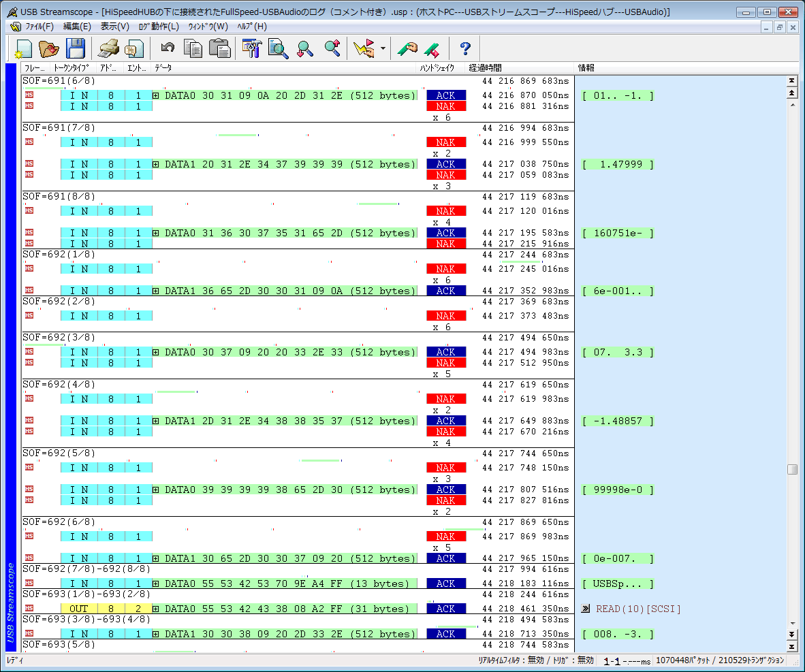Click the lightning bolt trigger icon
The width and height of the screenshot is (805, 672).
tap(364, 49)
